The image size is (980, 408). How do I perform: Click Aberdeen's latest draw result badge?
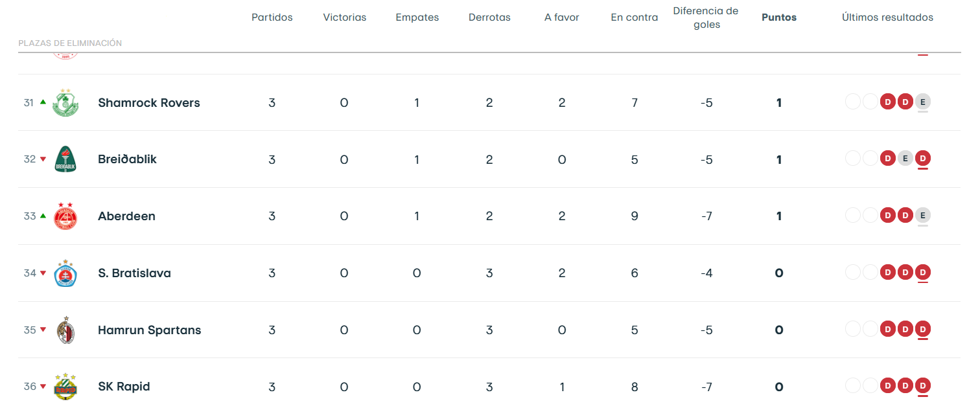pos(923,216)
